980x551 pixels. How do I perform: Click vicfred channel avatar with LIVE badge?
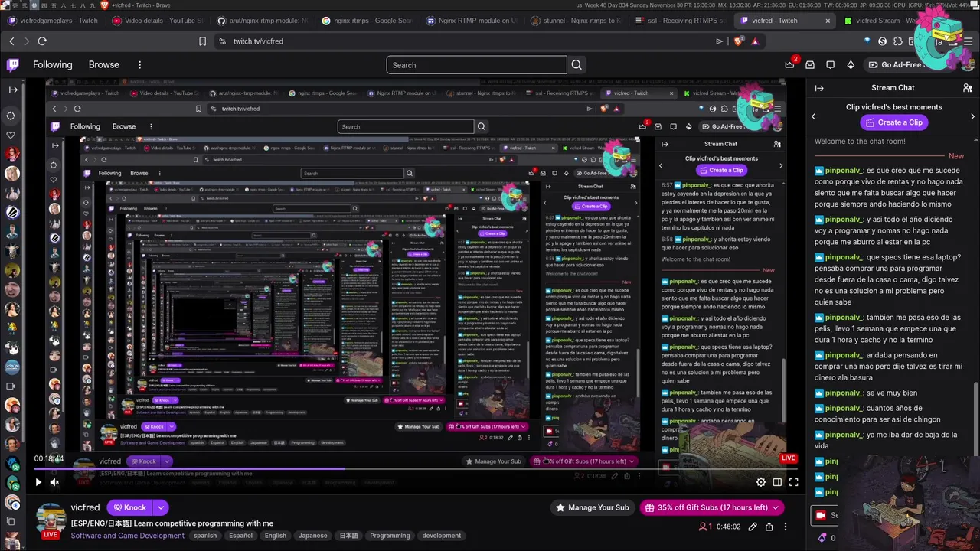(51, 520)
